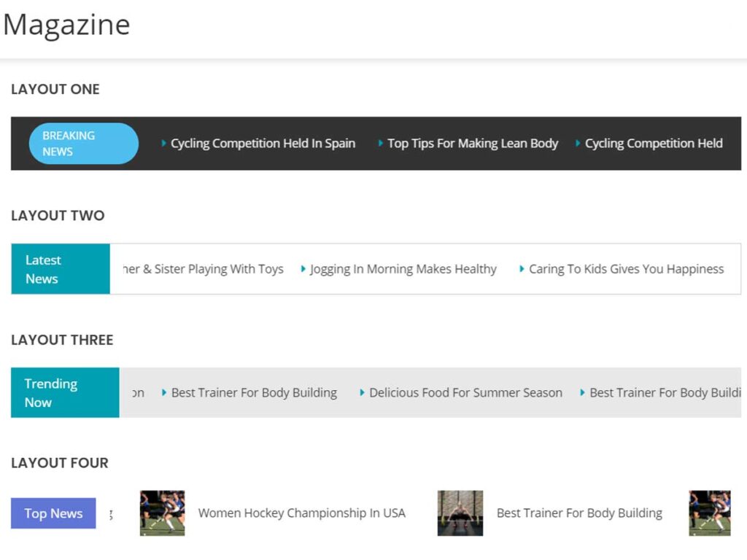
Task: Open Top Tips For Making Lean Body
Action: 472,144
